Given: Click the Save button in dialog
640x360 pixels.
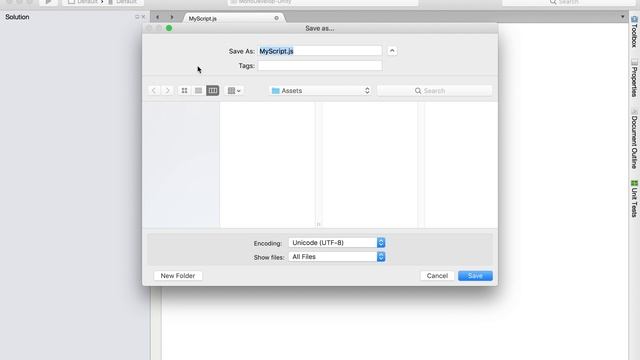Looking at the screenshot, I should click(475, 276).
